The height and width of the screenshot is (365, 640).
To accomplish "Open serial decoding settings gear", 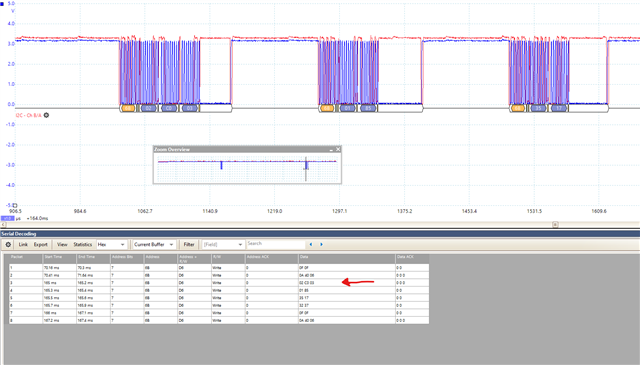I will coord(8,245).
